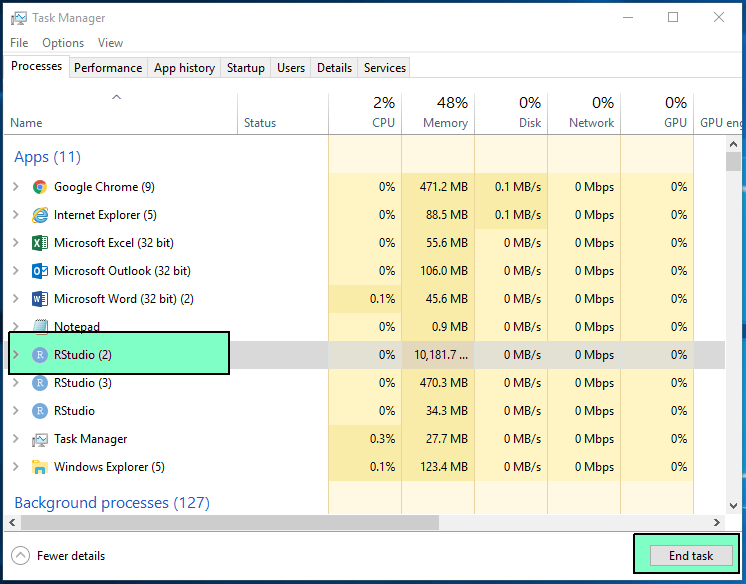Open the Startup tab
The width and height of the screenshot is (746, 584).
tap(245, 68)
